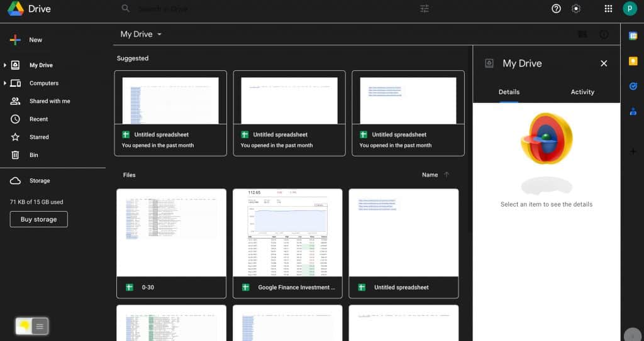Select the Untitled spreadsheet in Files
Screen dimensions: 644x341
404,243
